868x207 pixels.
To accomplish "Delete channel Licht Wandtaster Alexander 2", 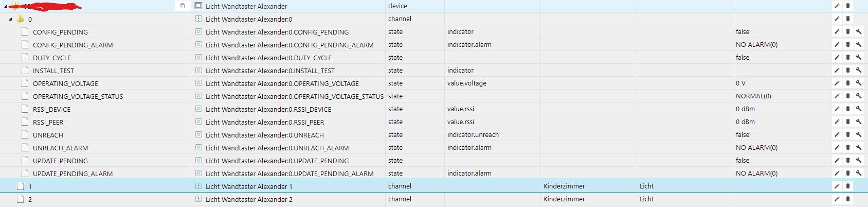I will pos(848,199).
